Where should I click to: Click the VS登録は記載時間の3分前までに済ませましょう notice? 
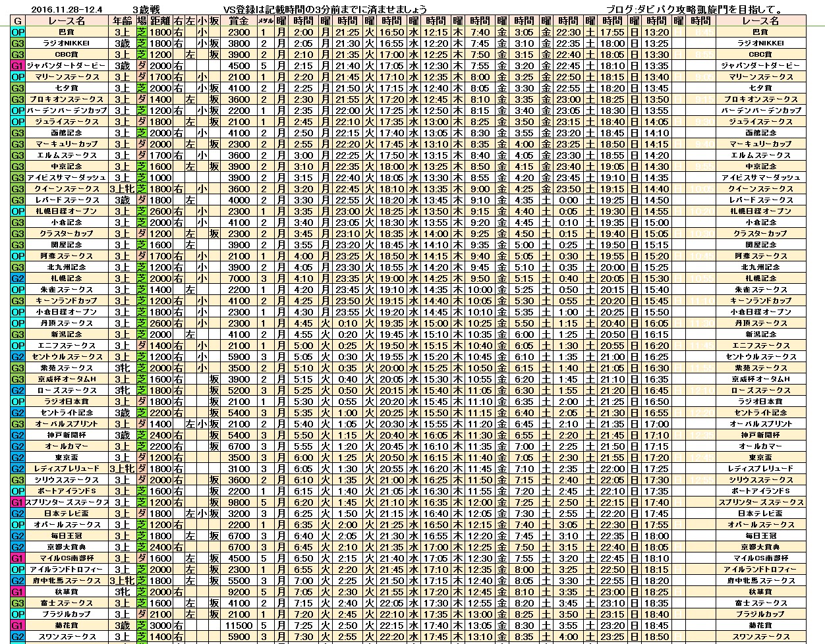326,10
